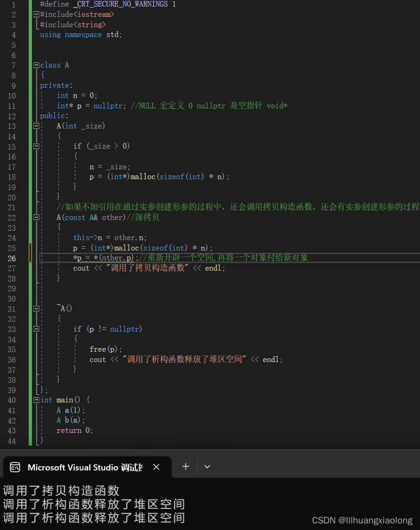Collapse the if (_size > 0) block

click(x=36, y=146)
